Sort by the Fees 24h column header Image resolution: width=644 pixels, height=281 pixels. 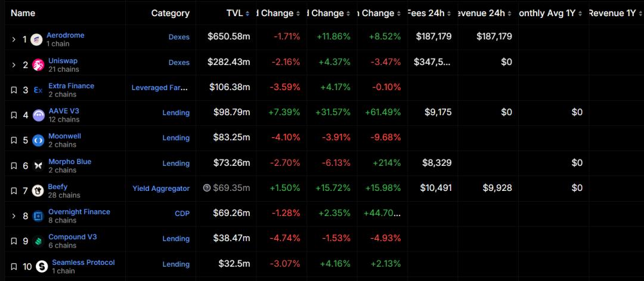click(x=429, y=13)
